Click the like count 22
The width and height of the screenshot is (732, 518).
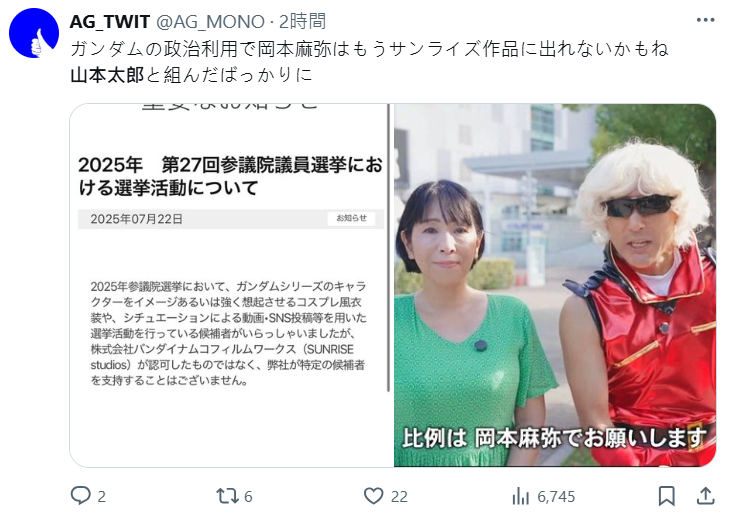pyautogui.click(x=399, y=497)
